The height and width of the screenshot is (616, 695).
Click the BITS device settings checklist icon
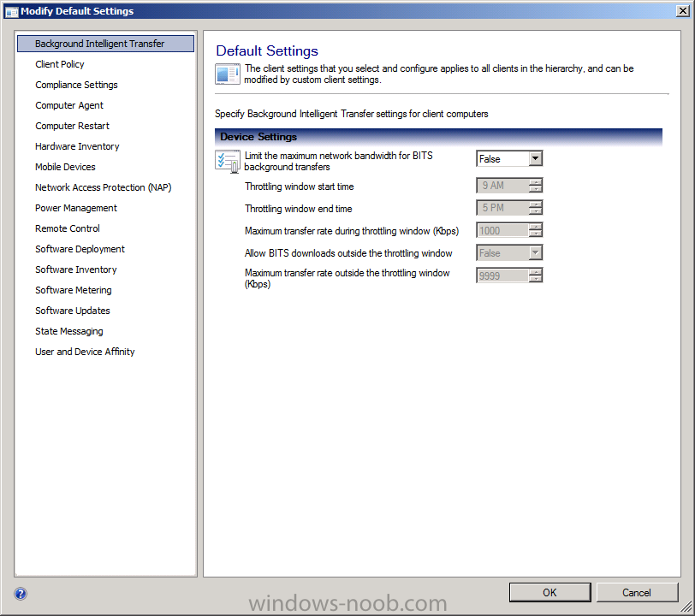coord(228,162)
